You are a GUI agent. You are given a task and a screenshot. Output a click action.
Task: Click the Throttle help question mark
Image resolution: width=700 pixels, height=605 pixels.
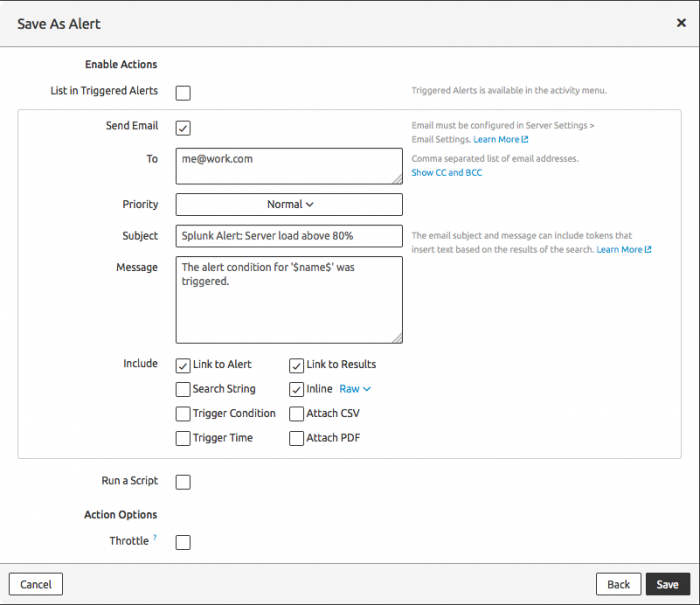coord(155,537)
